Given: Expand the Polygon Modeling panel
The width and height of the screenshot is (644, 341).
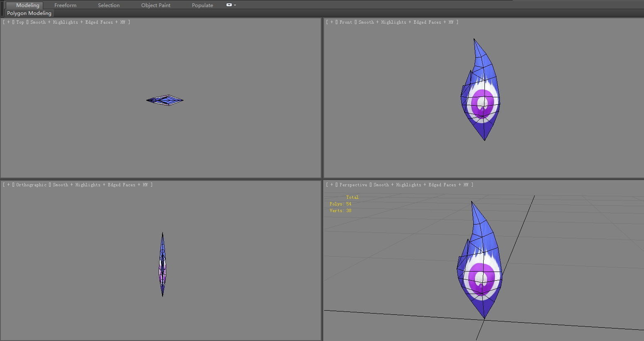Looking at the screenshot, I should click(x=29, y=13).
